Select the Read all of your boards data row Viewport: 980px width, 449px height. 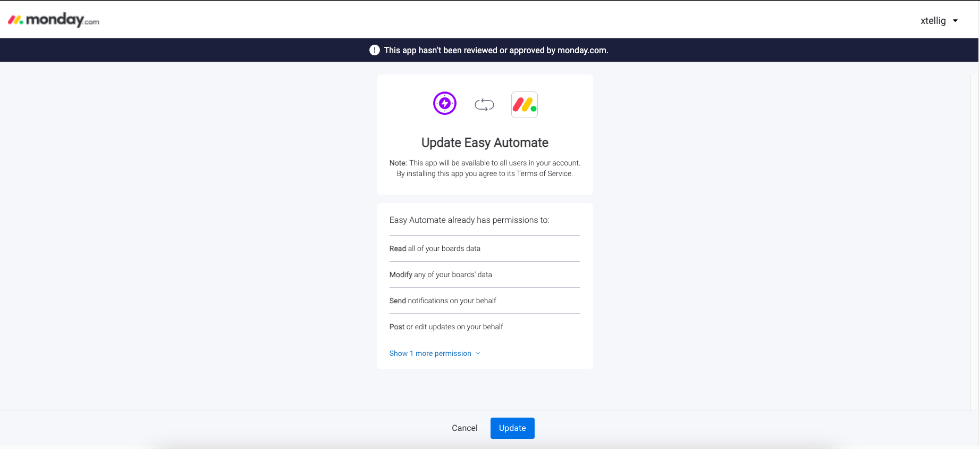click(435, 248)
